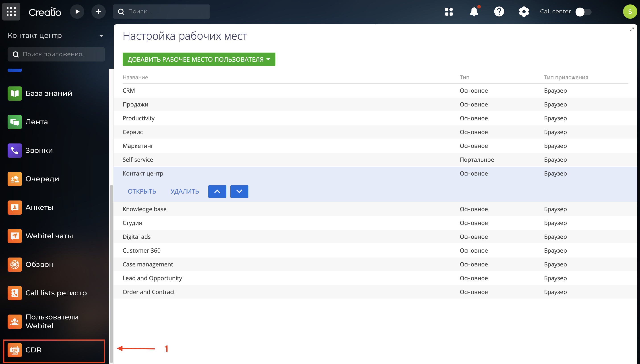
Task: Open Call lists регистр section icon
Action: [x=14, y=293]
